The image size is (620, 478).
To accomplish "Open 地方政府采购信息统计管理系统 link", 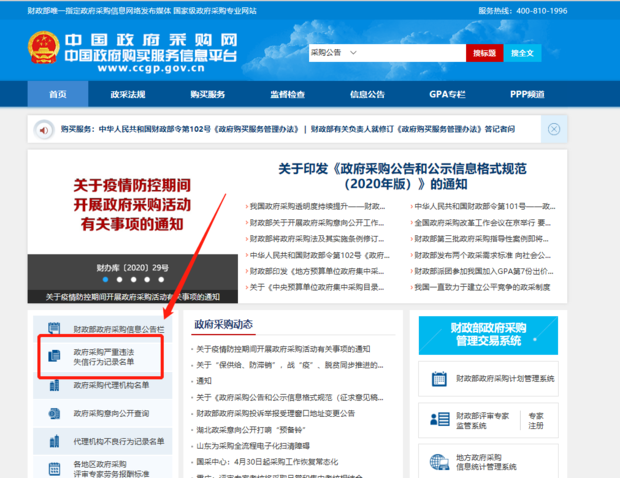I will click(486, 462).
